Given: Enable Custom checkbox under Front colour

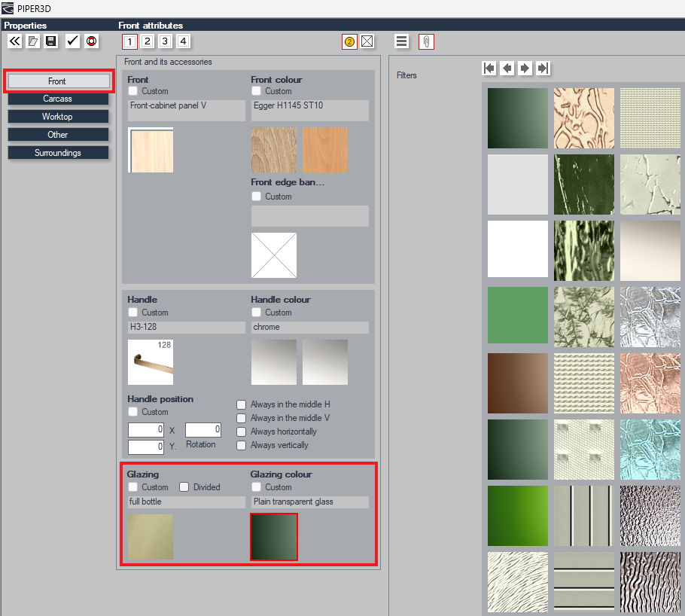Looking at the screenshot, I should 257,91.
